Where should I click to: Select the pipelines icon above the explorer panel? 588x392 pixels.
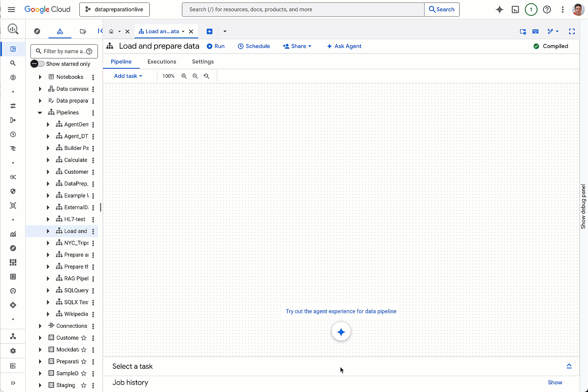coord(60,32)
